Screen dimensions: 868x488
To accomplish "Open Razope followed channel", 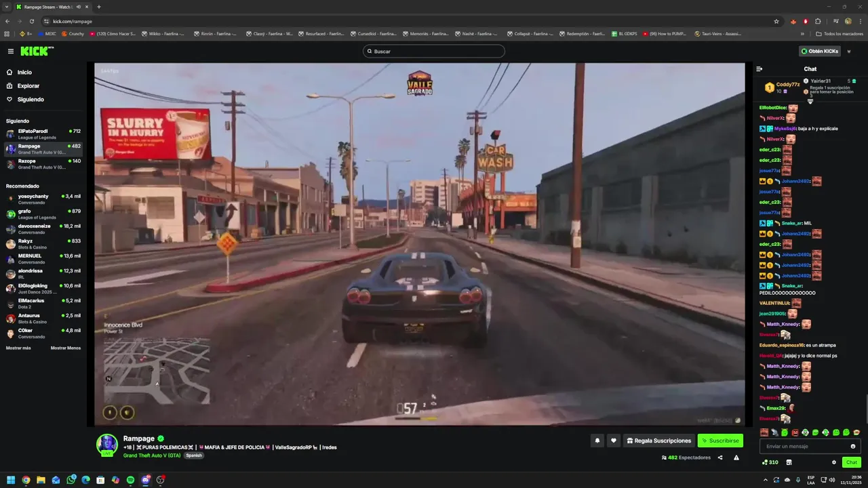I will tap(43, 163).
